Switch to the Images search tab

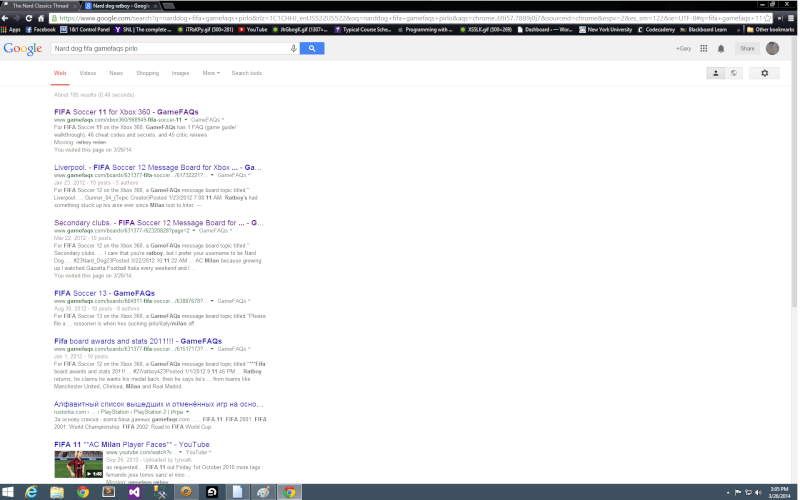coord(180,73)
